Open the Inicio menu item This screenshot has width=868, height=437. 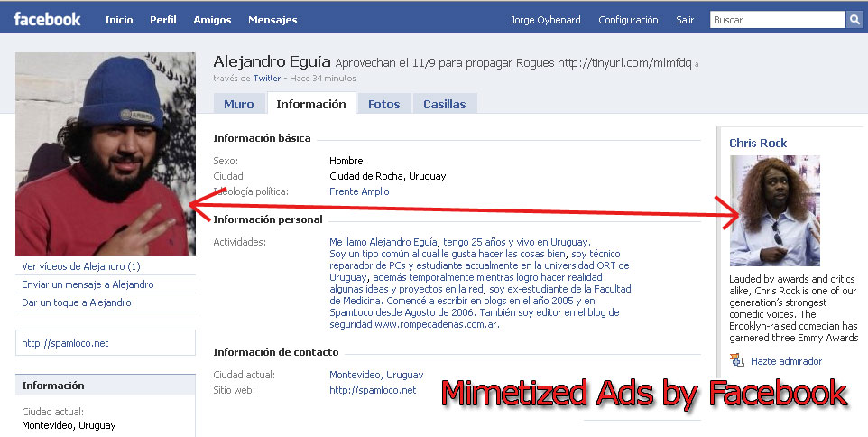[x=119, y=20]
